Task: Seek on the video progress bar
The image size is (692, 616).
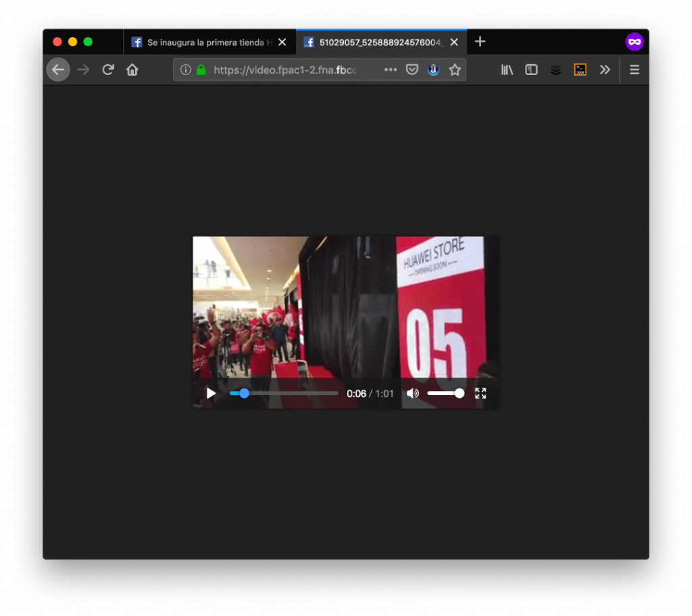Action: coord(285,394)
